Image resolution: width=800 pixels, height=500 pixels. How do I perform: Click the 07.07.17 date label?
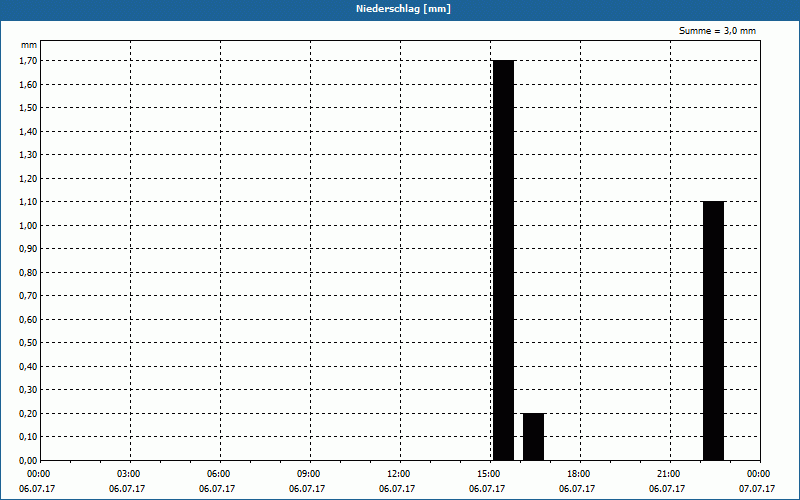tap(757, 489)
